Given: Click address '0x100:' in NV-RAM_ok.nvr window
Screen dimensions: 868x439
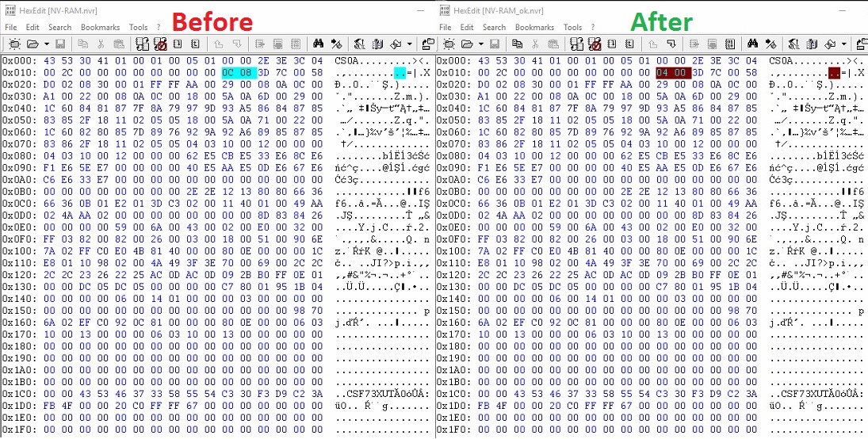Looking at the screenshot, I should [x=453, y=251].
